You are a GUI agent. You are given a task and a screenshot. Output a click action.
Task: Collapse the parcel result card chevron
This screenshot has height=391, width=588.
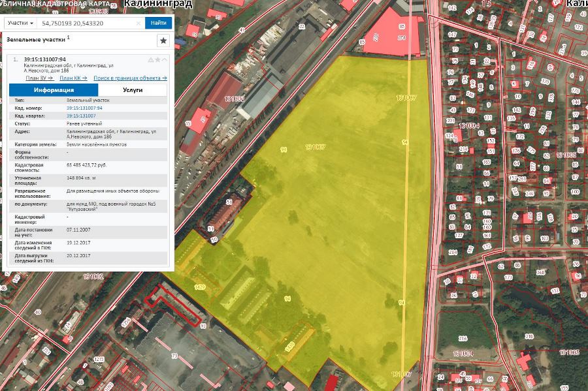pos(165,60)
